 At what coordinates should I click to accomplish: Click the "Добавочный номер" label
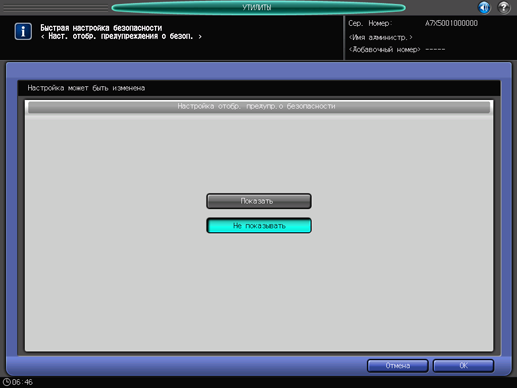[x=384, y=50]
